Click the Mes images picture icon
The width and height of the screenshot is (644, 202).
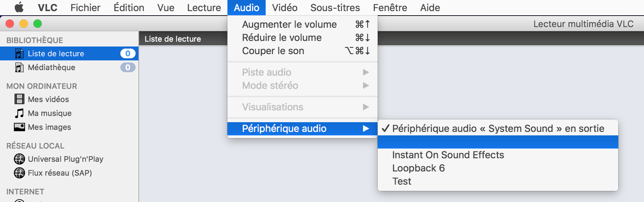[x=19, y=127]
